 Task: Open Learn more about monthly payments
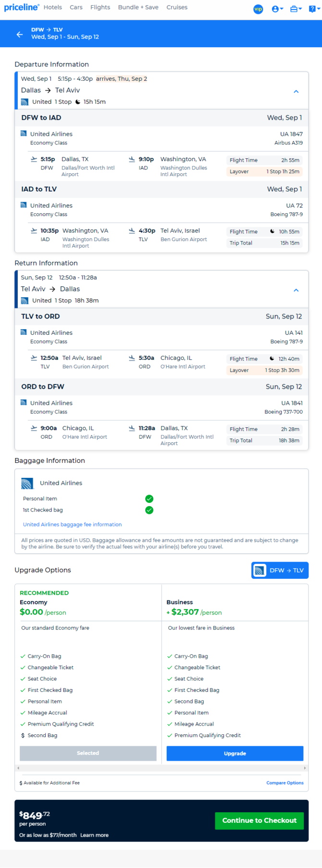click(94, 835)
